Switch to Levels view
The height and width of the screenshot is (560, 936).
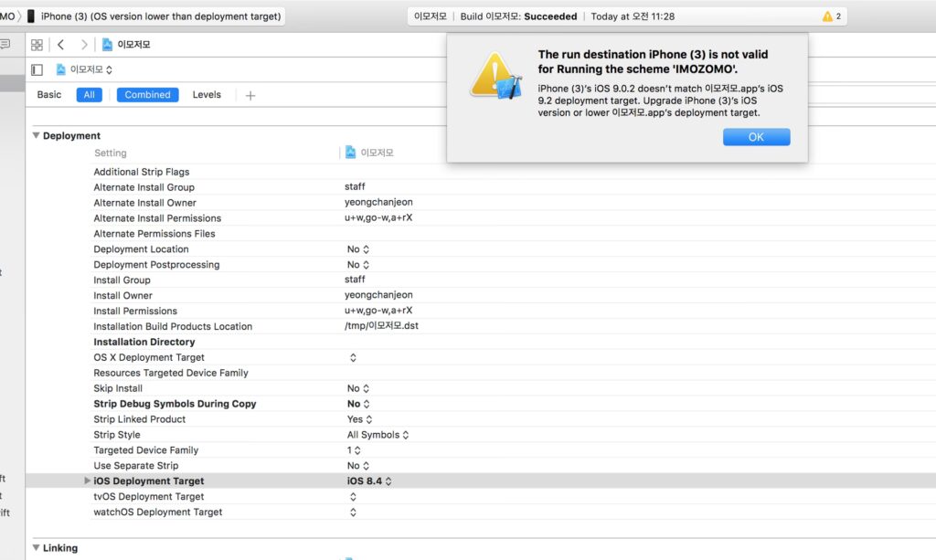pos(207,95)
